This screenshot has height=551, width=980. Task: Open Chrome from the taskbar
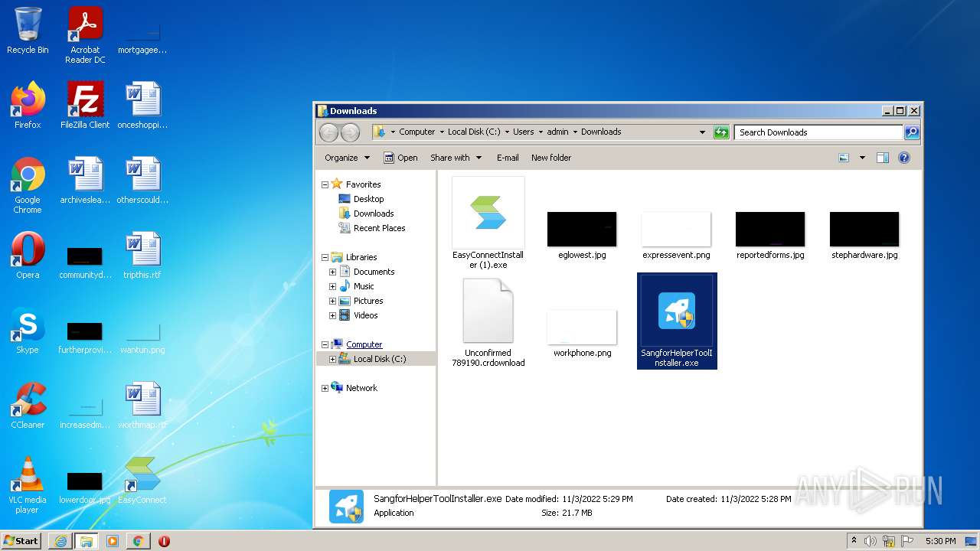[138, 541]
